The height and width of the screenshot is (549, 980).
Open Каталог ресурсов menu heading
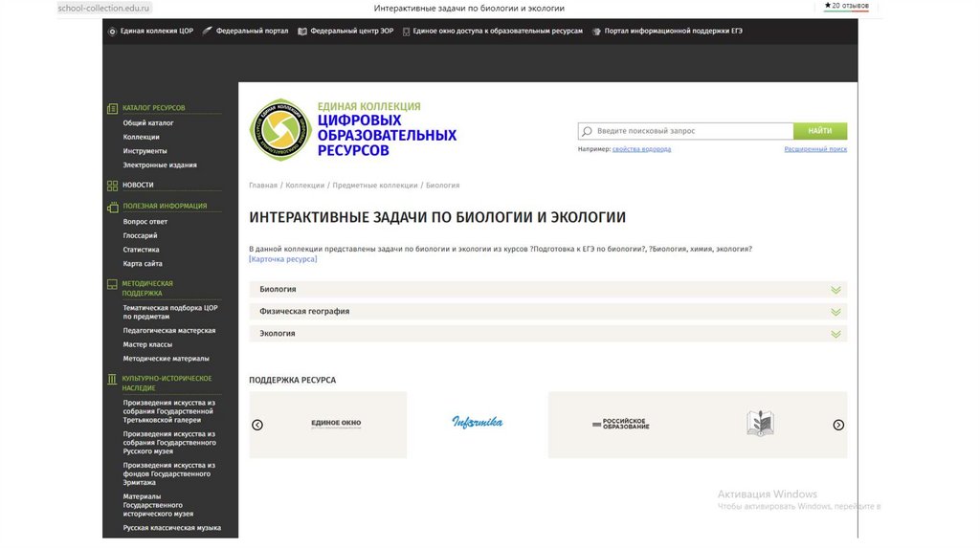[154, 108]
